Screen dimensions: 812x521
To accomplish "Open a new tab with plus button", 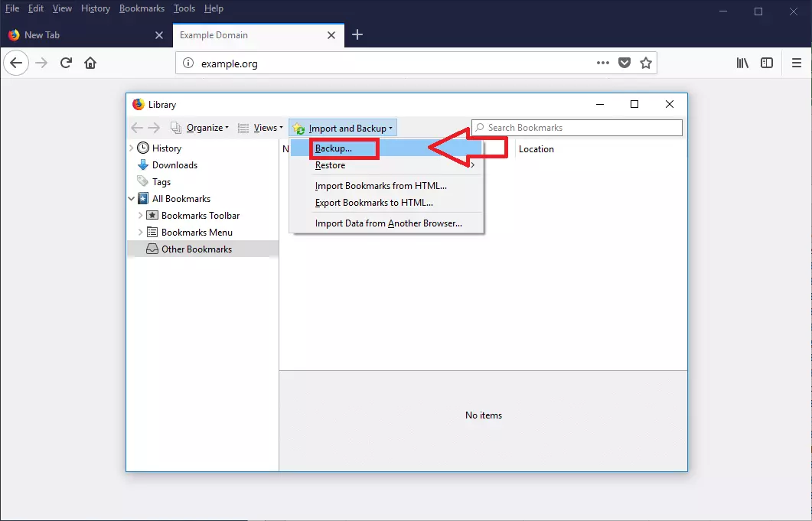I will [x=357, y=34].
